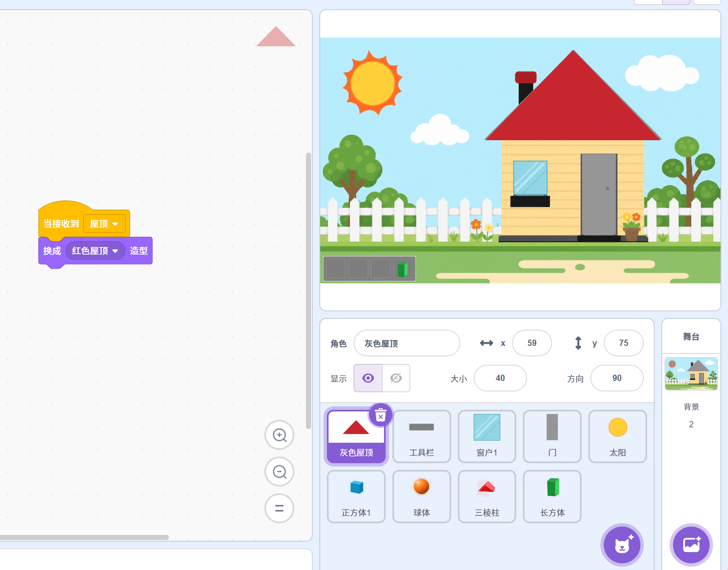
Task: Click the blue window on stage
Action: 530,178
